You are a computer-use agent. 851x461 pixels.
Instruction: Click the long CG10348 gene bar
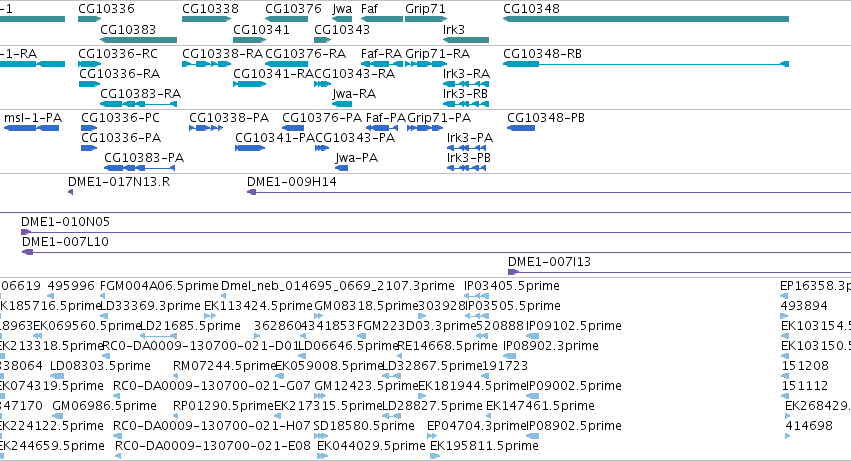point(646,19)
